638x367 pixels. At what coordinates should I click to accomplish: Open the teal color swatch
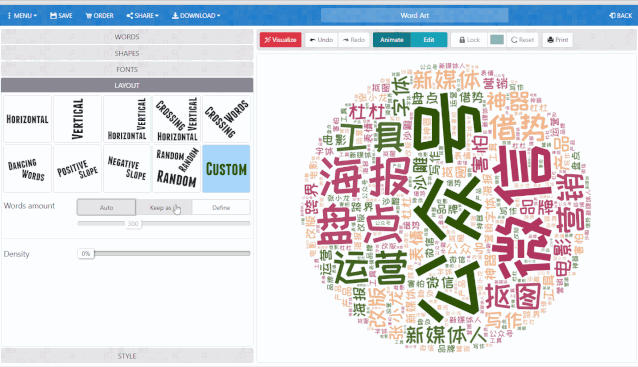[x=497, y=40]
